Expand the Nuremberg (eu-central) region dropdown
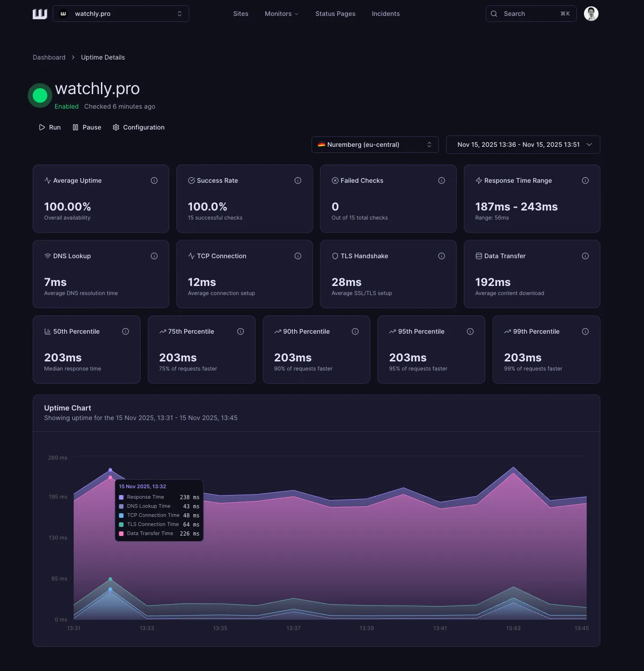Image resolution: width=644 pixels, height=671 pixels. click(x=375, y=145)
